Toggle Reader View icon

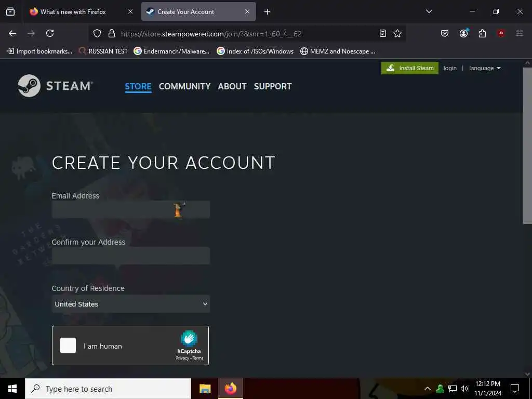[383, 33]
